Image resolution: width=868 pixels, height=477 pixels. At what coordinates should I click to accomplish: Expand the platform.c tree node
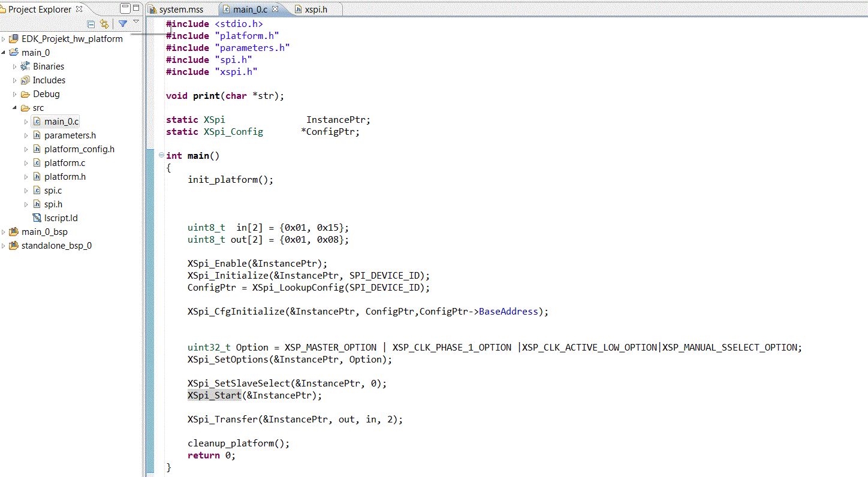26,163
